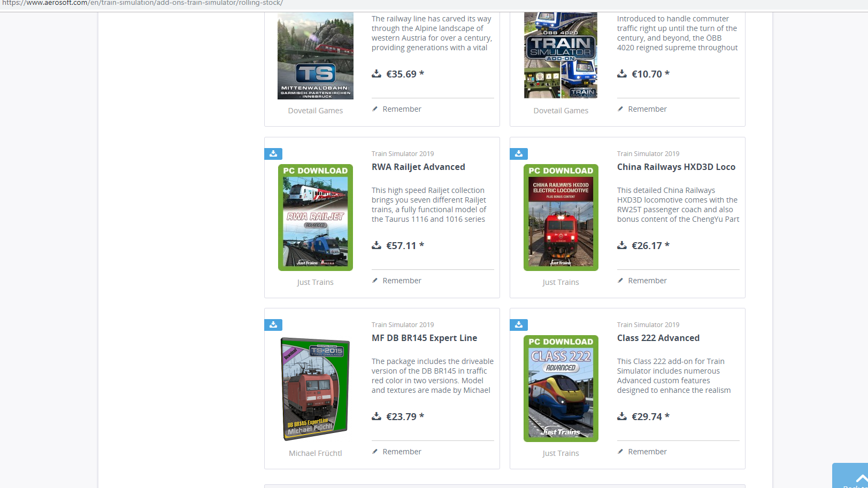Click the download badge on China Railways HXD3D card
868x488 pixels.
pos(519,153)
